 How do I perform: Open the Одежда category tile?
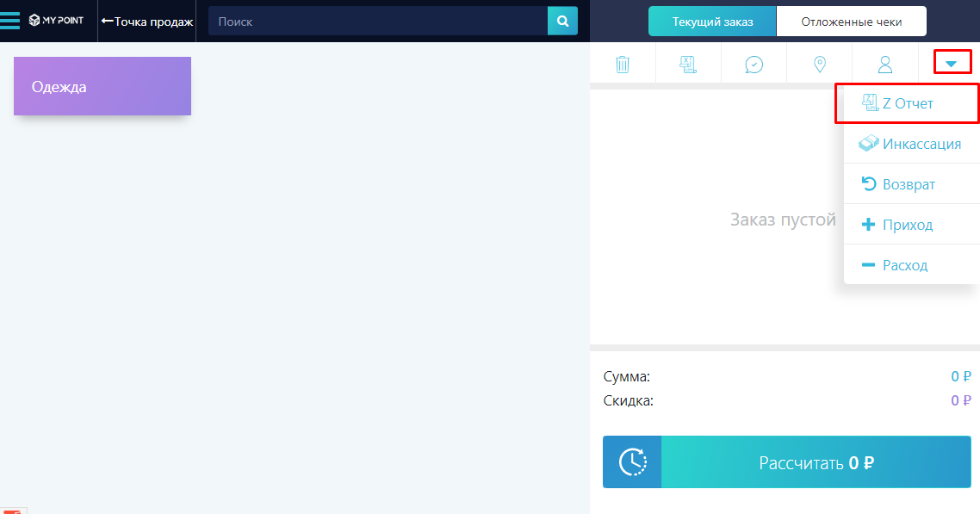[102, 86]
